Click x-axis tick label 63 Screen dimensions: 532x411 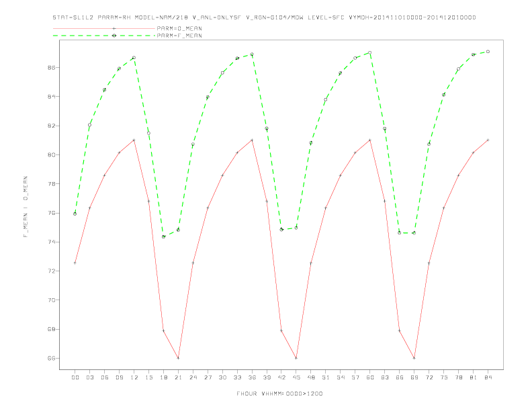385,377
